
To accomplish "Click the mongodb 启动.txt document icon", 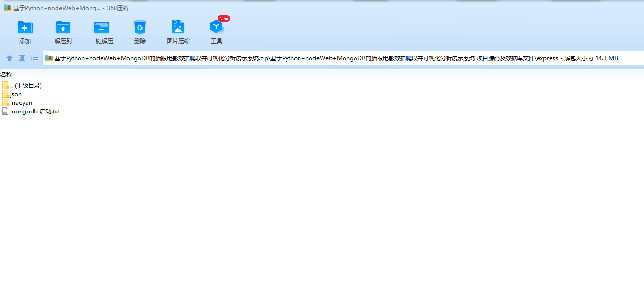I will pyautogui.click(x=5, y=111).
